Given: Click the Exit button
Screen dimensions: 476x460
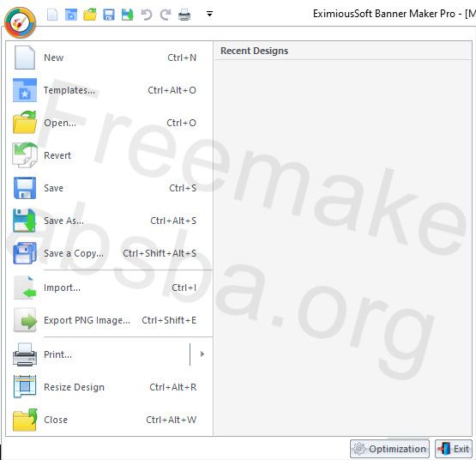Looking at the screenshot, I should [x=454, y=449].
